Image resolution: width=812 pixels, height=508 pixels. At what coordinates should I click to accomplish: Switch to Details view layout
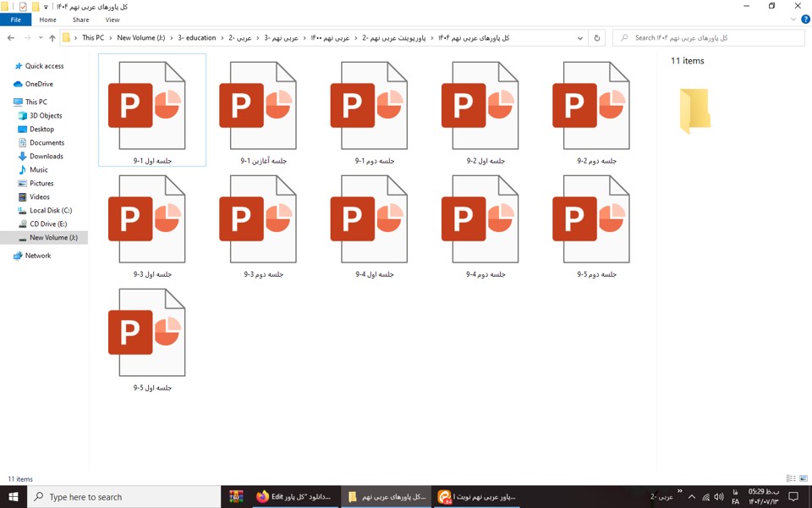pyautogui.click(x=791, y=479)
